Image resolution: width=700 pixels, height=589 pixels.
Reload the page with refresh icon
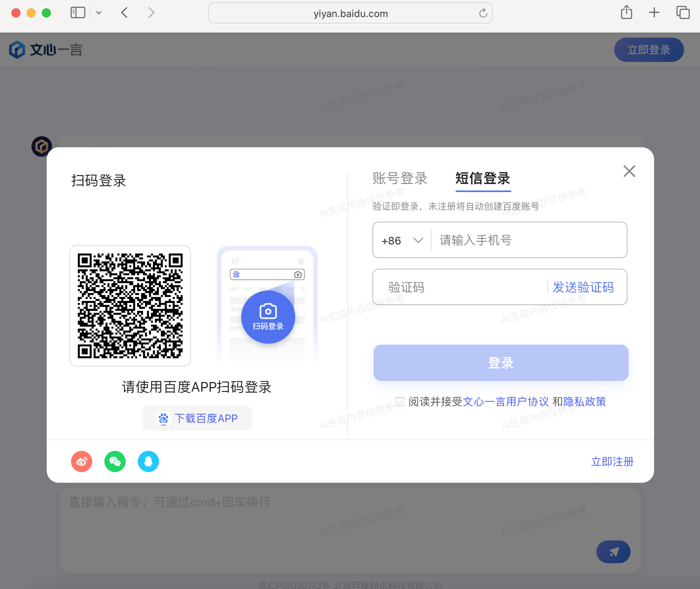pyautogui.click(x=483, y=13)
